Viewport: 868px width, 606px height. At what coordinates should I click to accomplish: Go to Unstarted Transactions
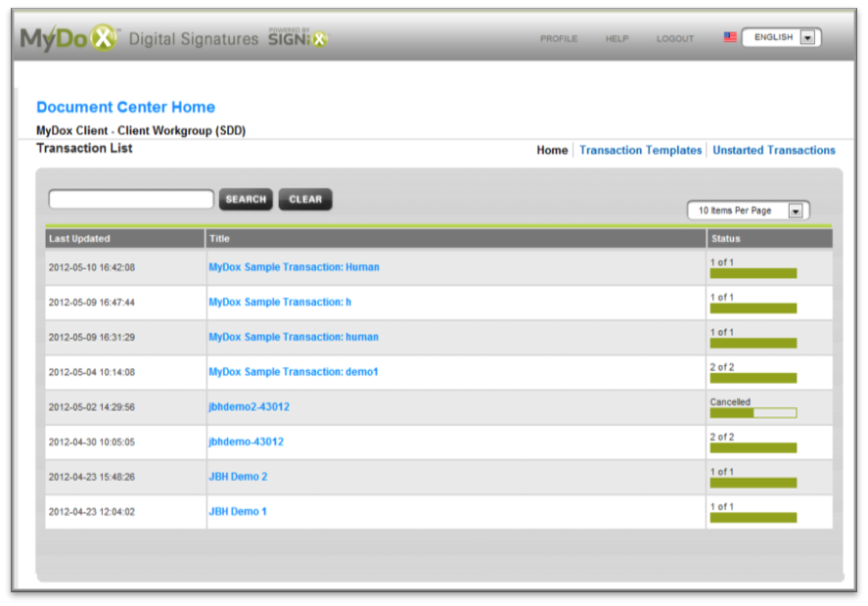(773, 151)
